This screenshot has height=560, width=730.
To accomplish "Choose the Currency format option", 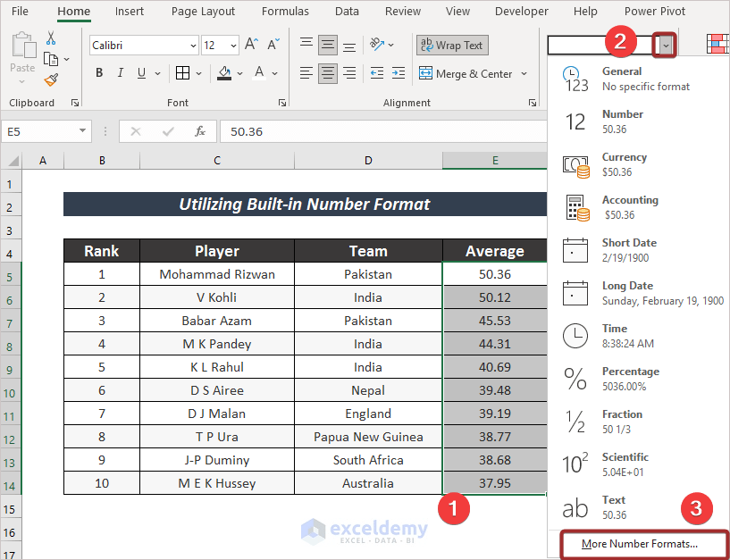I will click(625, 163).
